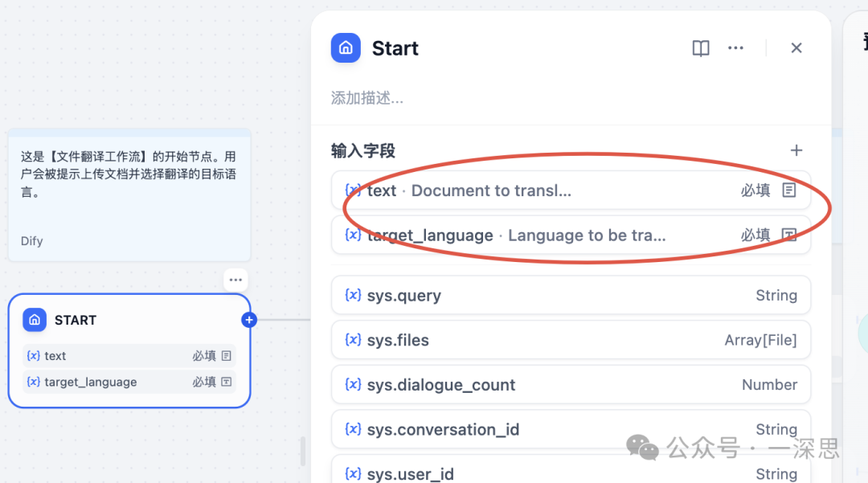The height and width of the screenshot is (483, 868).
Task: Select the sys.dialogue_count variable row
Action: (571, 384)
